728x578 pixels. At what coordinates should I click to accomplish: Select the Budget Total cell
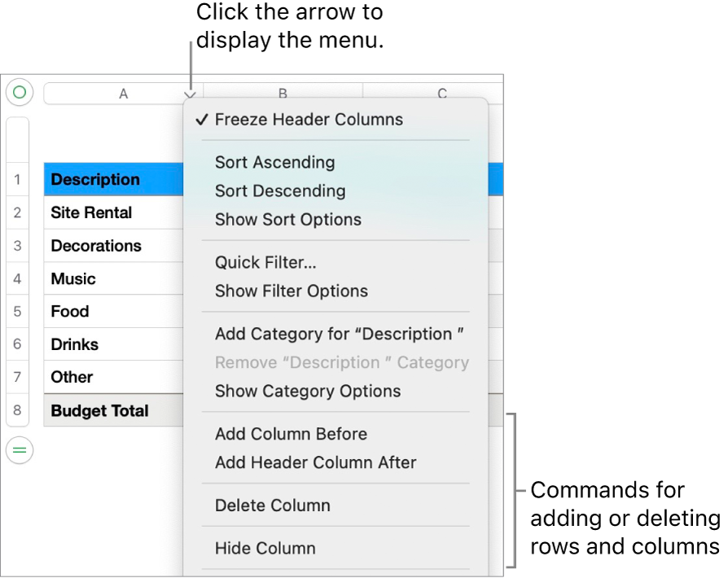pos(100,411)
